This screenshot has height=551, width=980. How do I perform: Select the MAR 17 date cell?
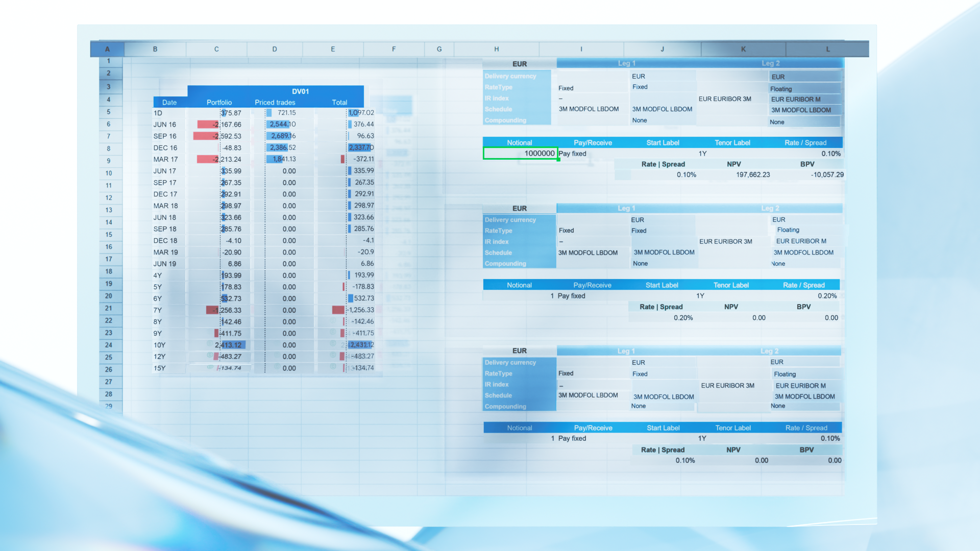(166, 160)
